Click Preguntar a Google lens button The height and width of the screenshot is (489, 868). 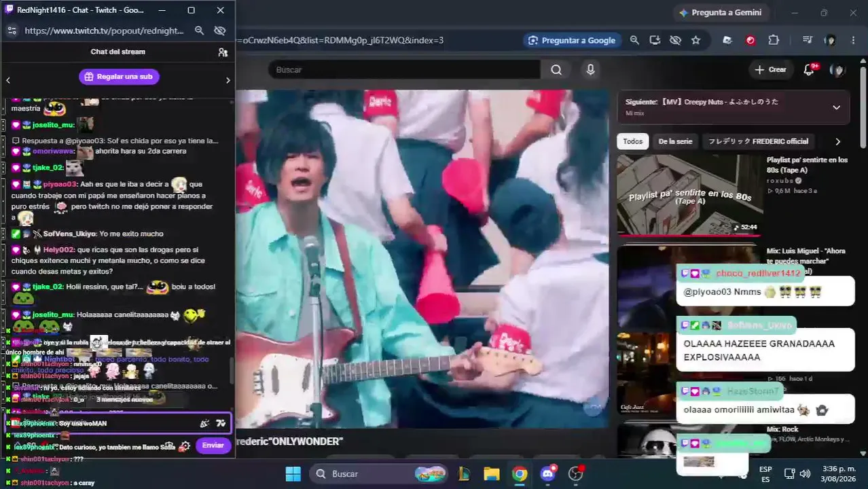click(x=572, y=40)
